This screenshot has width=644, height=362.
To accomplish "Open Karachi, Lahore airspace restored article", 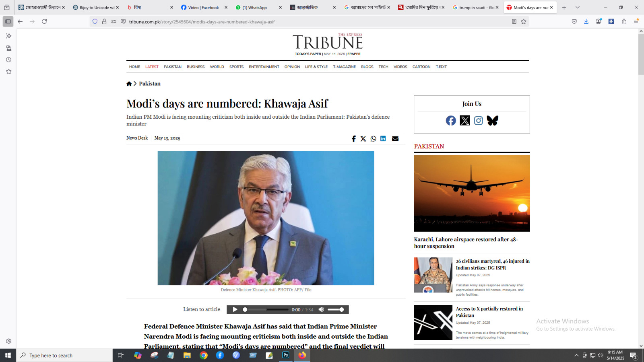I will [x=466, y=243].
